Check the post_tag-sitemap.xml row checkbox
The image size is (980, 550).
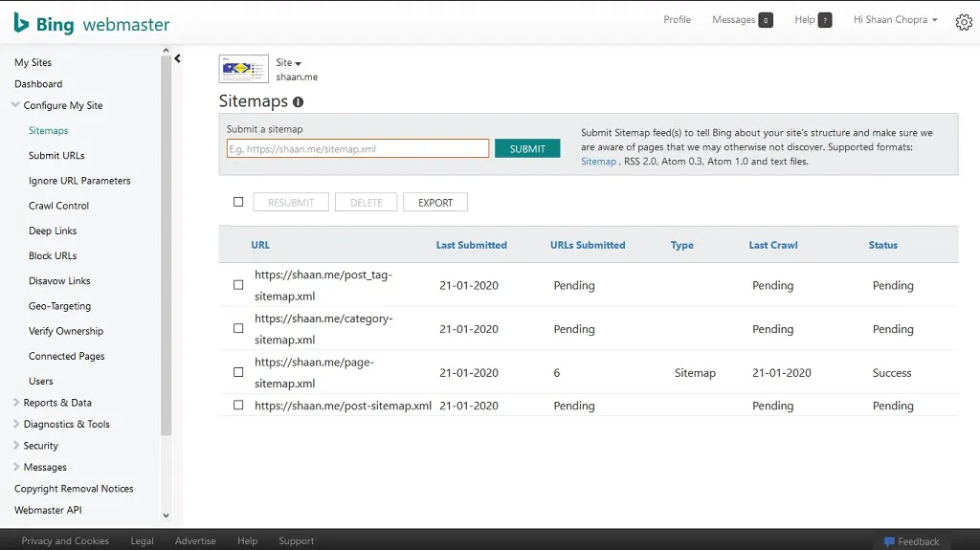click(238, 285)
